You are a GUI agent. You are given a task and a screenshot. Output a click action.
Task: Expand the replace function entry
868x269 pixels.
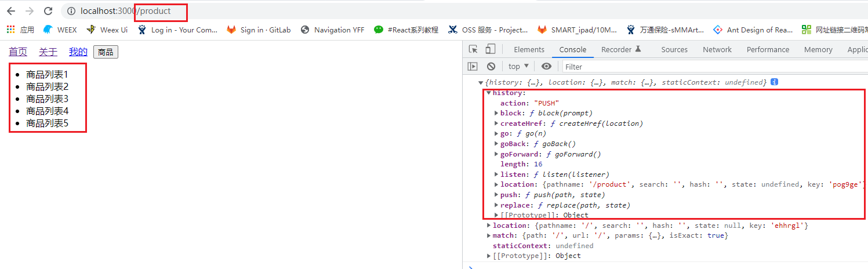pos(496,205)
